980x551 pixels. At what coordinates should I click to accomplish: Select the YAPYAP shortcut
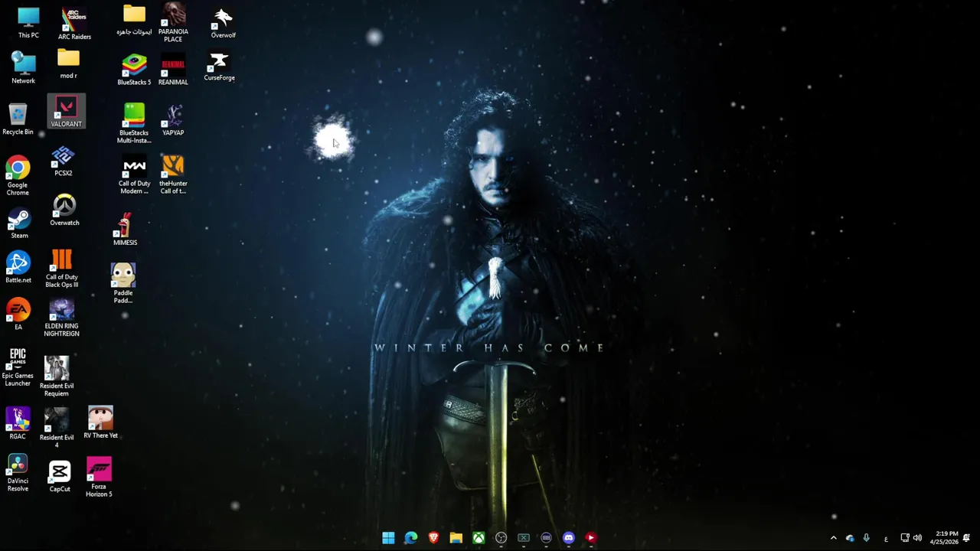pyautogui.click(x=173, y=120)
